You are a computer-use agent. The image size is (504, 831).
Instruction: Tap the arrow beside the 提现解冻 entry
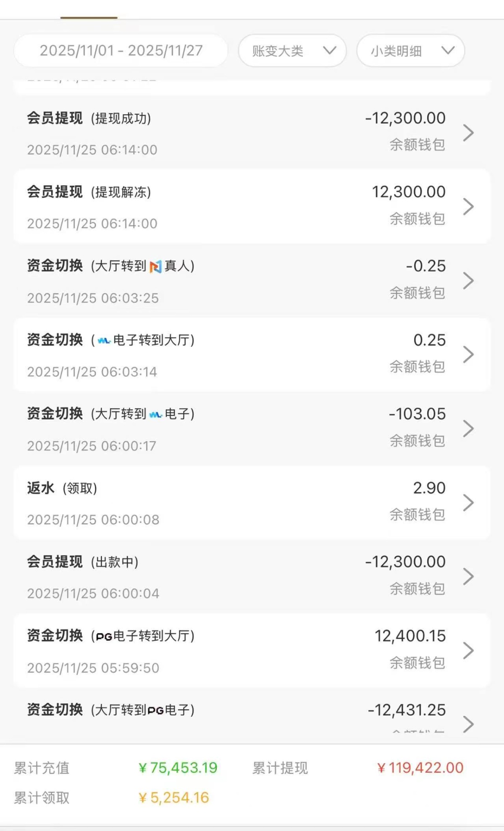pyautogui.click(x=468, y=207)
